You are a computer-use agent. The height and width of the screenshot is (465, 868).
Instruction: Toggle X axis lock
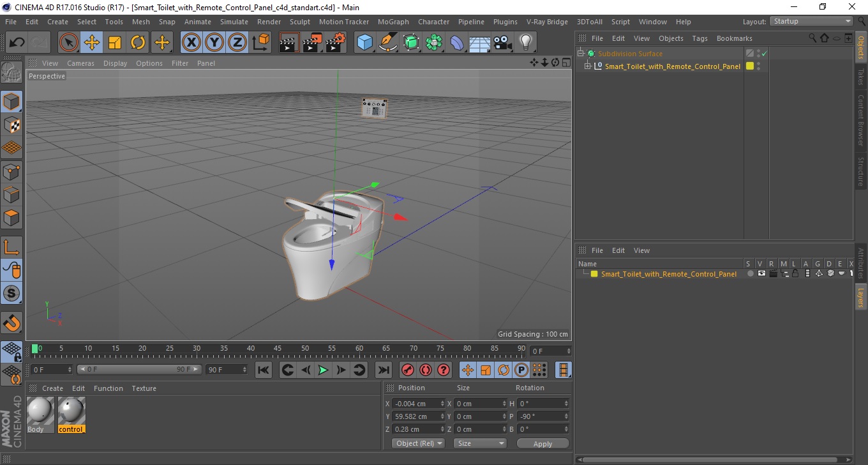click(191, 43)
